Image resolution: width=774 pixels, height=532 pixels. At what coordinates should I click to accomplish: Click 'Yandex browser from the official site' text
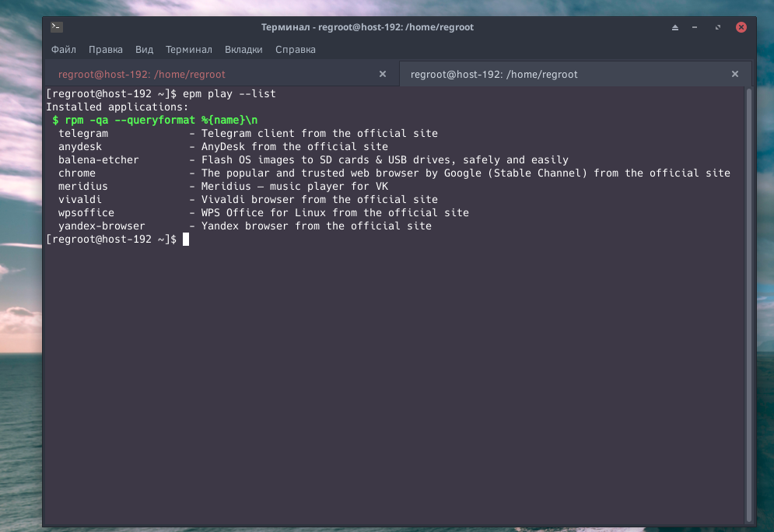pyautogui.click(x=317, y=226)
